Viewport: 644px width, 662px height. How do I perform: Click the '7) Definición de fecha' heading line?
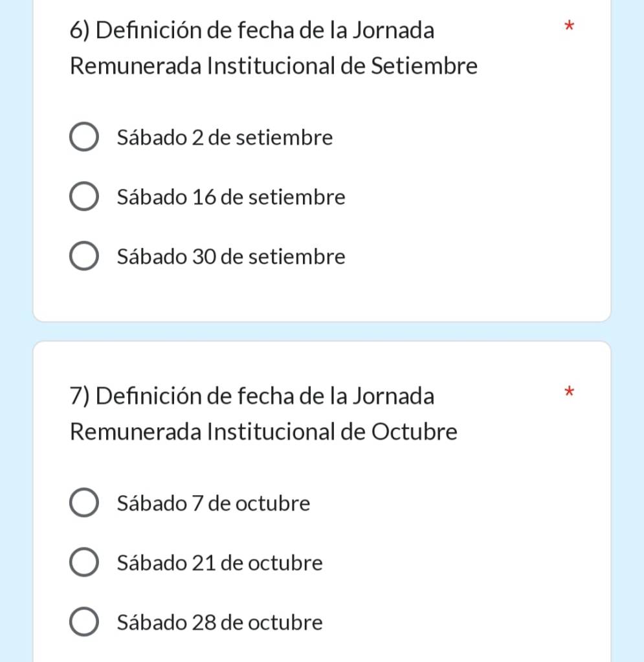[252, 395]
